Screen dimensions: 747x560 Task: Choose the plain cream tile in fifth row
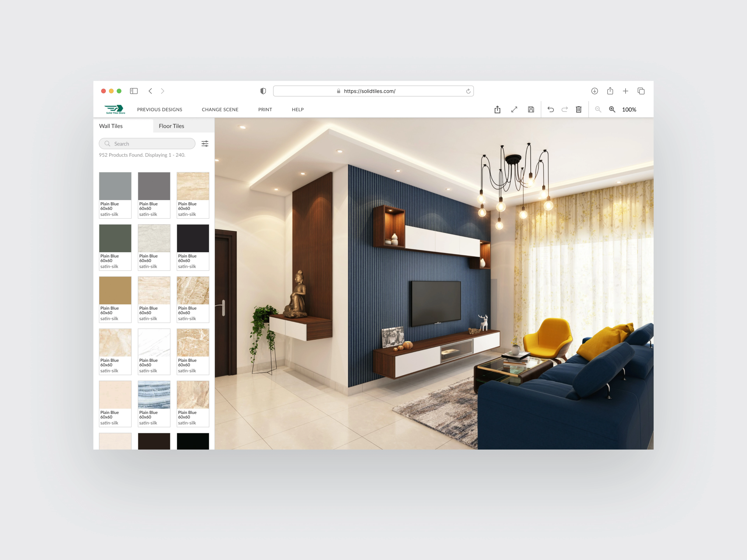point(115,395)
